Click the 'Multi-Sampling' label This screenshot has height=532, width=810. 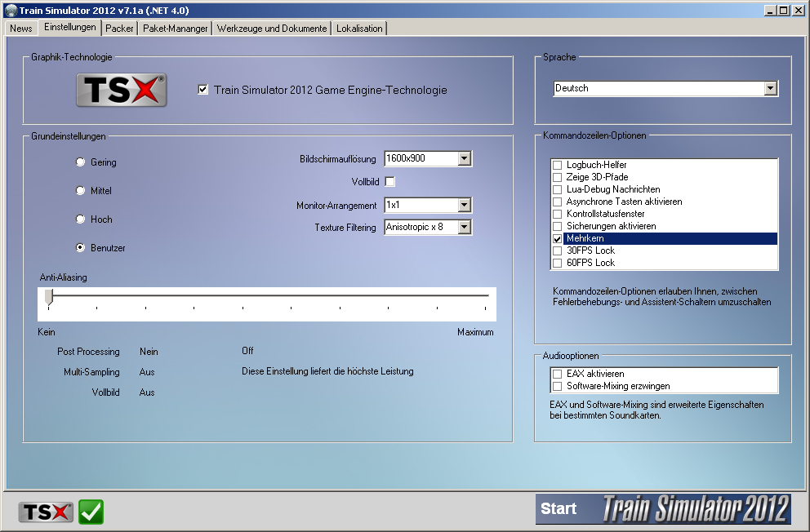coord(91,372)
